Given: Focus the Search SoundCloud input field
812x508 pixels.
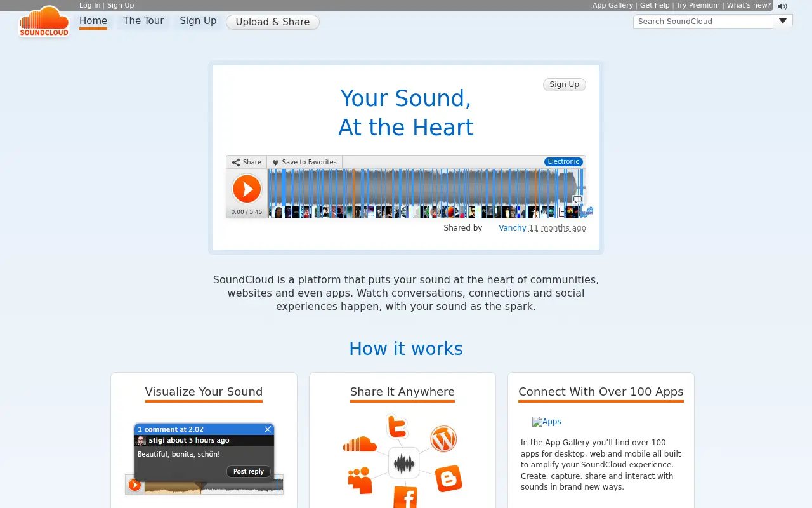Looking at the screenshot, I should pyautogui.click(x=704, y=21).
